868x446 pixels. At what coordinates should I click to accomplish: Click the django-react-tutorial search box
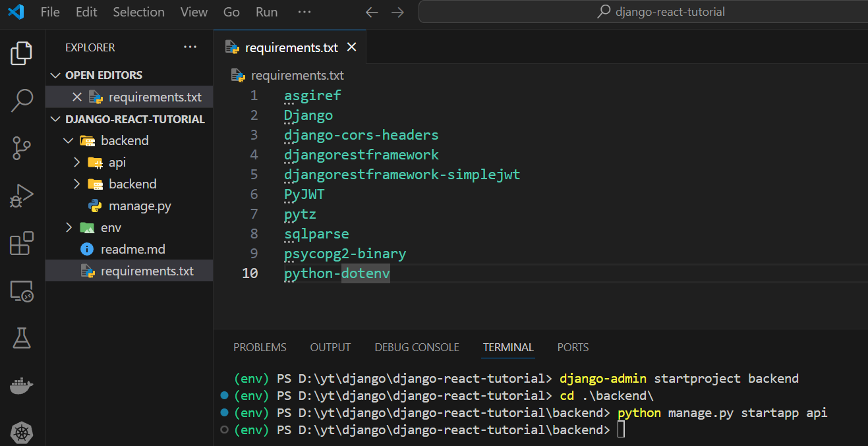pos(643,12)
